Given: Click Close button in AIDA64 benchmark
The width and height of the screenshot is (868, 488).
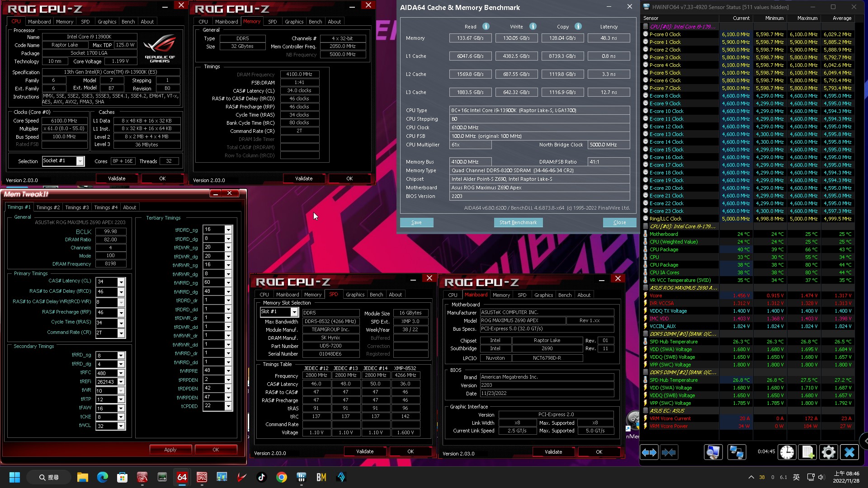Looking at the screenshot, I should [x=619, y=222].
